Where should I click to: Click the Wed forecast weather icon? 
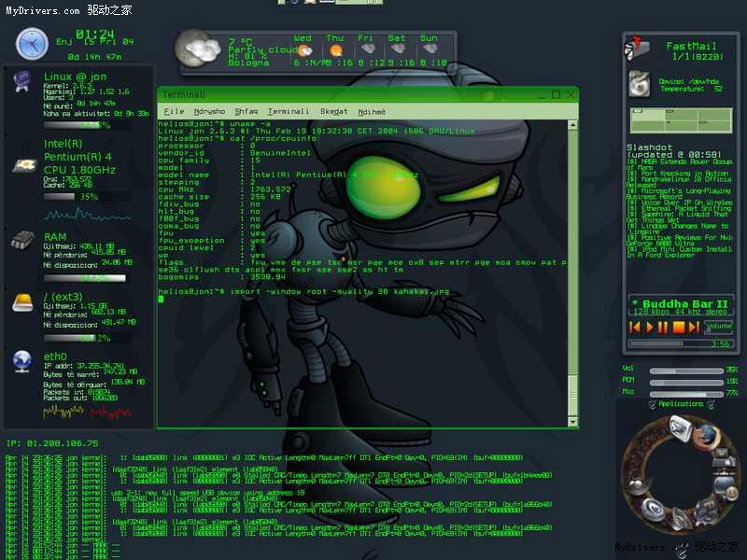(305, 49)
